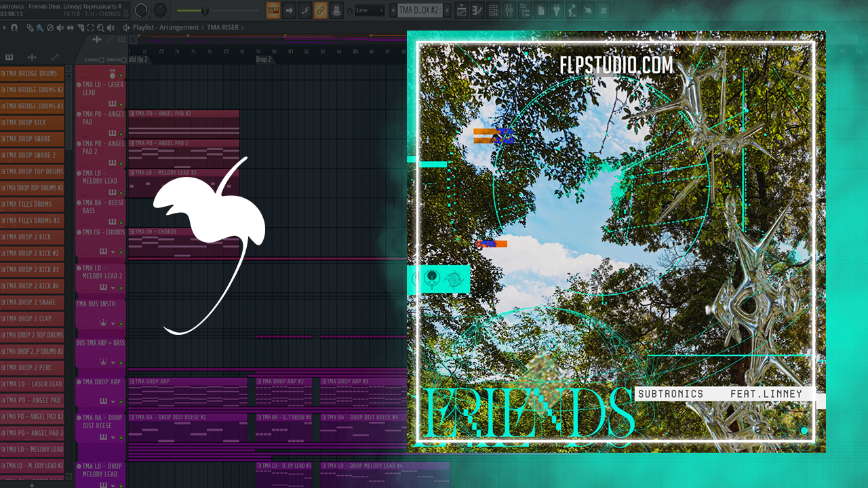The image size is (868, 488).
Task: Click the master pitch horizontal slider handle
Action: [205, 10]
